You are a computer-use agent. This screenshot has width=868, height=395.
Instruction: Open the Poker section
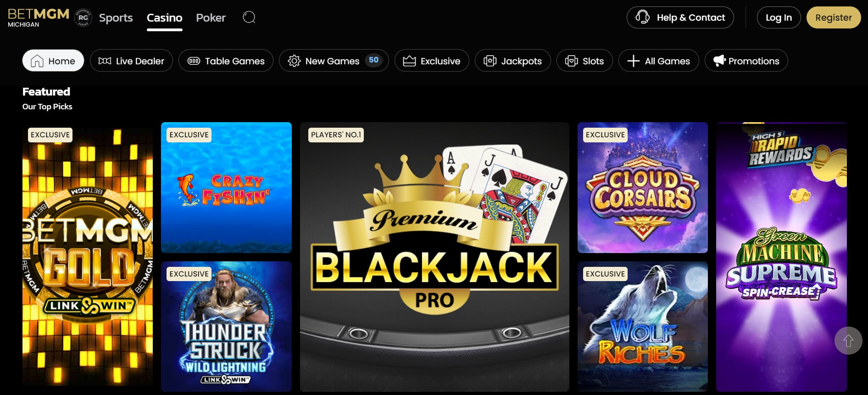click(211, 17)
